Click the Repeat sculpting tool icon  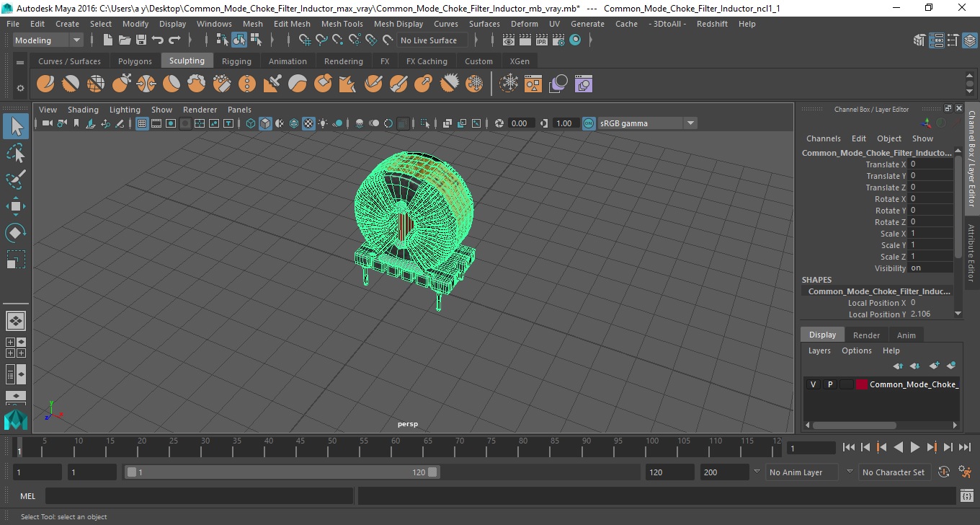click(247, 84)
